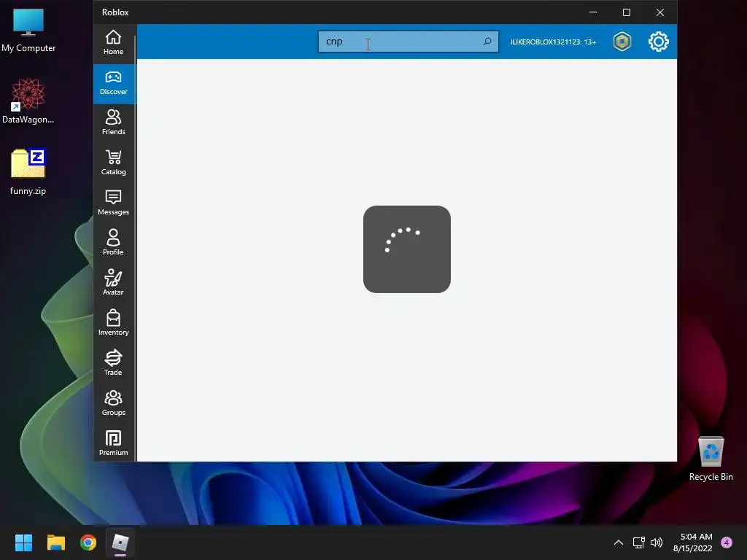Open the Catalog shopping cart

point(113,163)
